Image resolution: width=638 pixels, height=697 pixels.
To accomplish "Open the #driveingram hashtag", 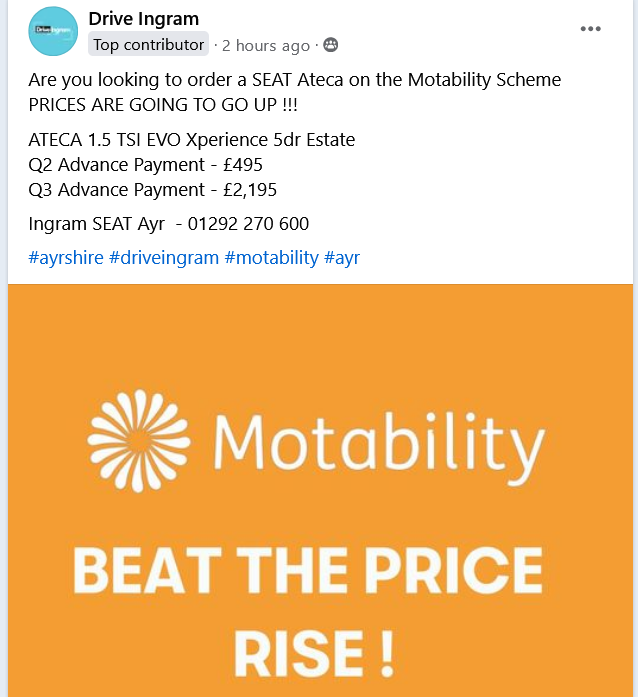I will (163, 258).
